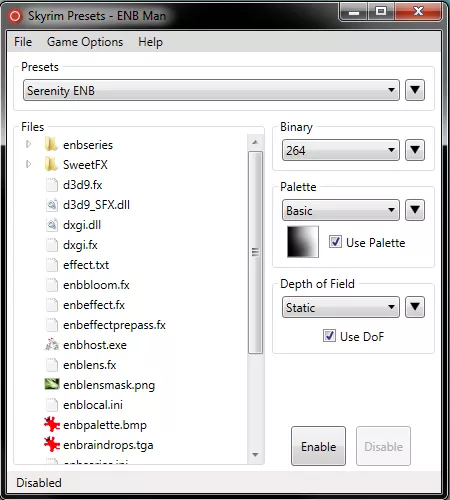Click the Files list scroll up arrow
Image resolution: width=450 pixels, height=500 pixels.
(255, 142)
